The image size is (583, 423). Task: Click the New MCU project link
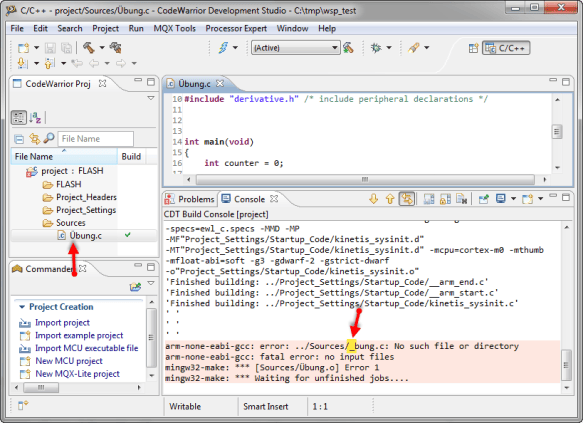click(69, 361)
